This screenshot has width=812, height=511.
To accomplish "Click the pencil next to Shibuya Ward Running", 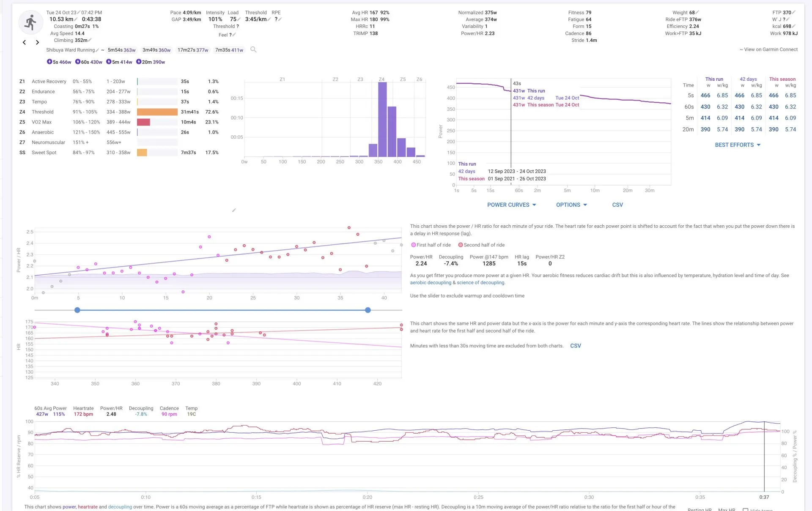I will (x=97, y=50).
